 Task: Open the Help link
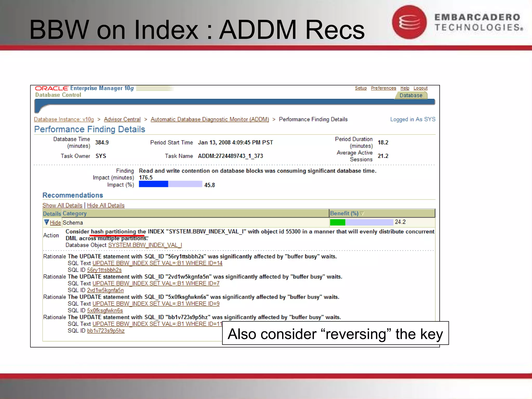[x=404, y=88]
